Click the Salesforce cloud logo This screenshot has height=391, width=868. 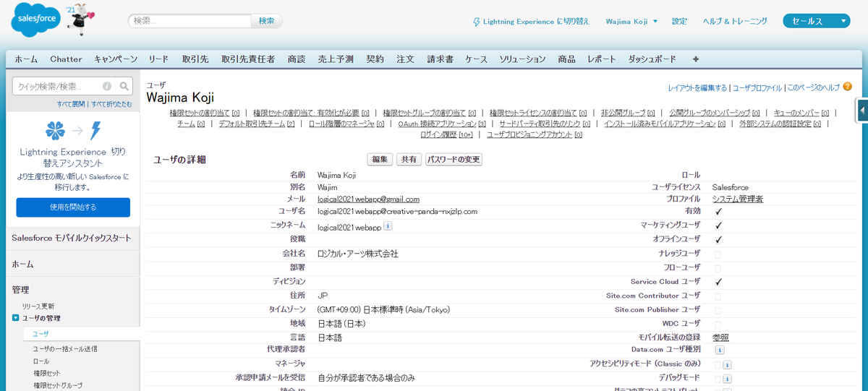click(37, 21)
